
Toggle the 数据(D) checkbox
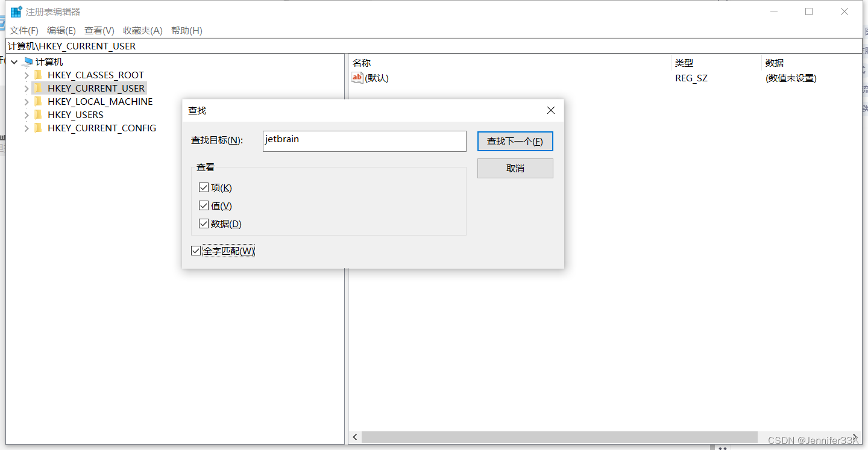pos(204,224)
